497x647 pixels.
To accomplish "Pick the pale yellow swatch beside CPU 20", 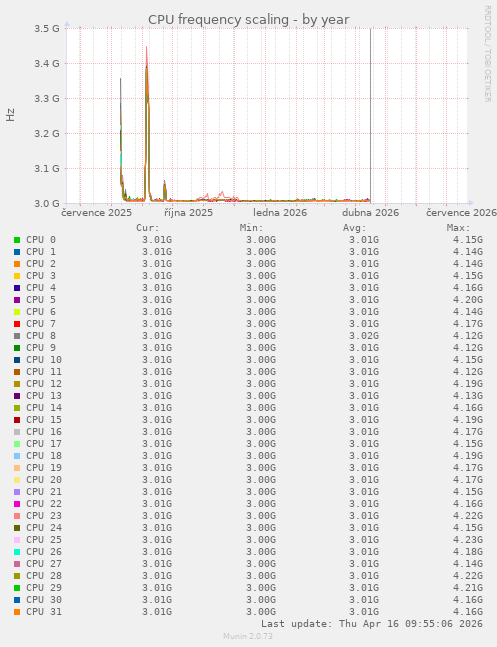I will 17,479.
